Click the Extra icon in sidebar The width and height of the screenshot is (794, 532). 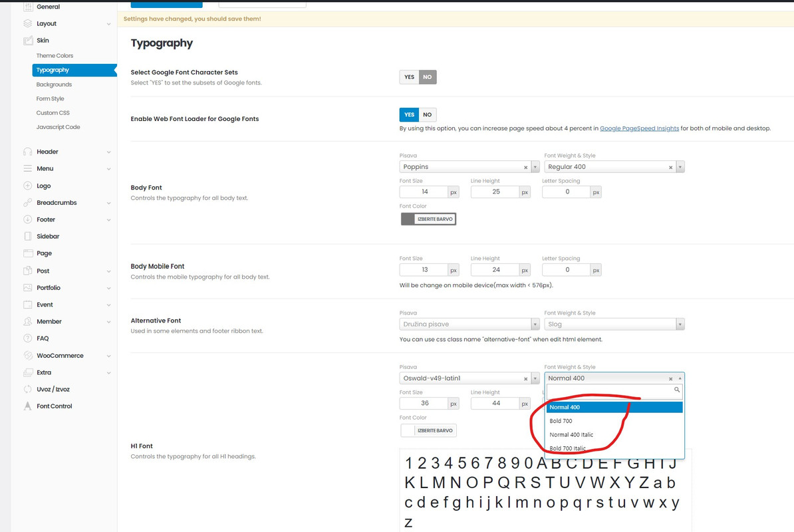tap(28, 372)
